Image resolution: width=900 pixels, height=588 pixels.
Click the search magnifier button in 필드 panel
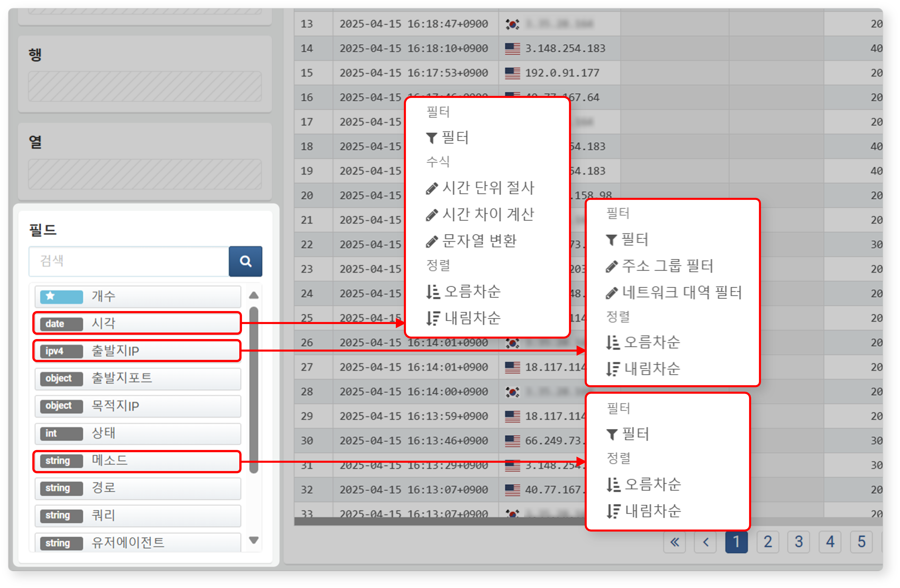pyautogui.click(x=245, y=261)
